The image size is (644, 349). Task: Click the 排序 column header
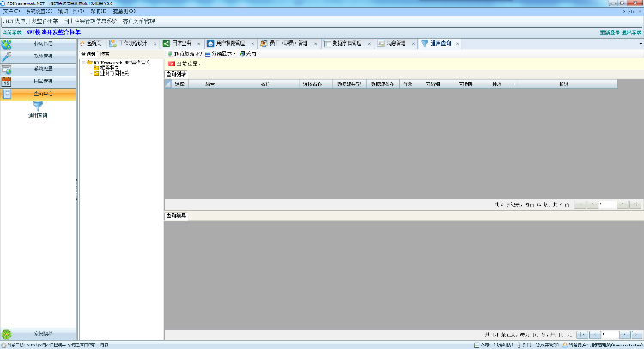pos(500,84)
